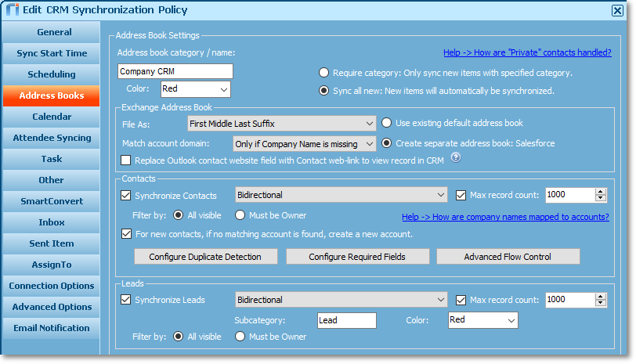Select Leads filter All visible

178,337
